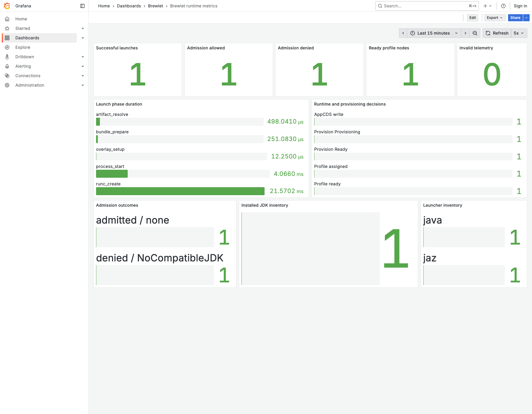Click the Share button
Image resolution: width=532 pixels, height=414 pixels.
pos(515,18)
